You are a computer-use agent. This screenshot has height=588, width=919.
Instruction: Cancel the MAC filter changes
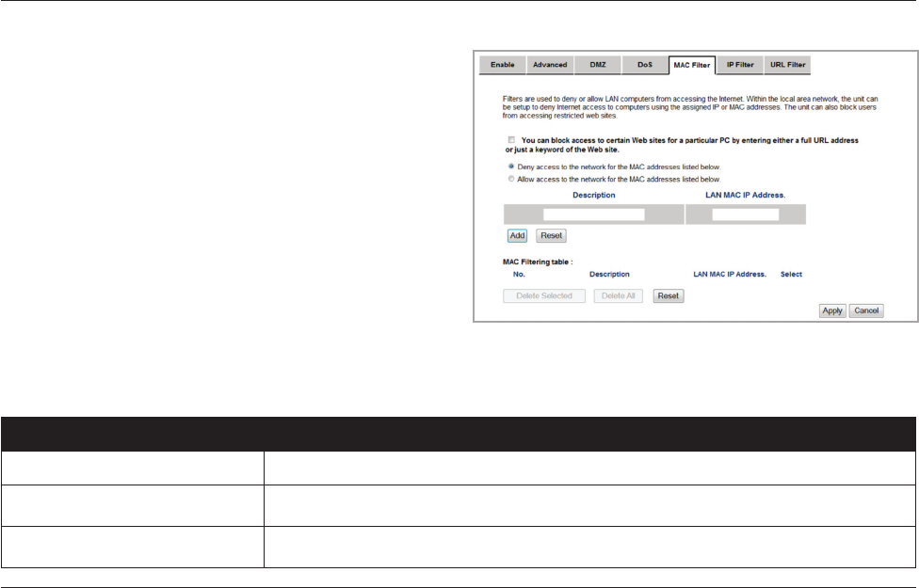point(866,310)
